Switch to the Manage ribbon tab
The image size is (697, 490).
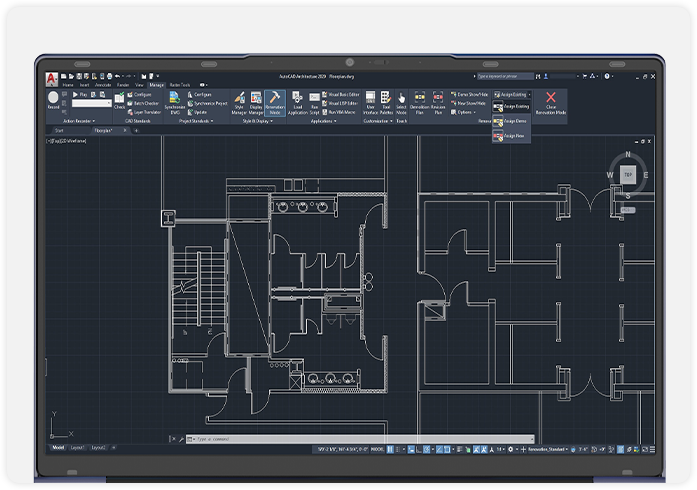click(156, 85)
